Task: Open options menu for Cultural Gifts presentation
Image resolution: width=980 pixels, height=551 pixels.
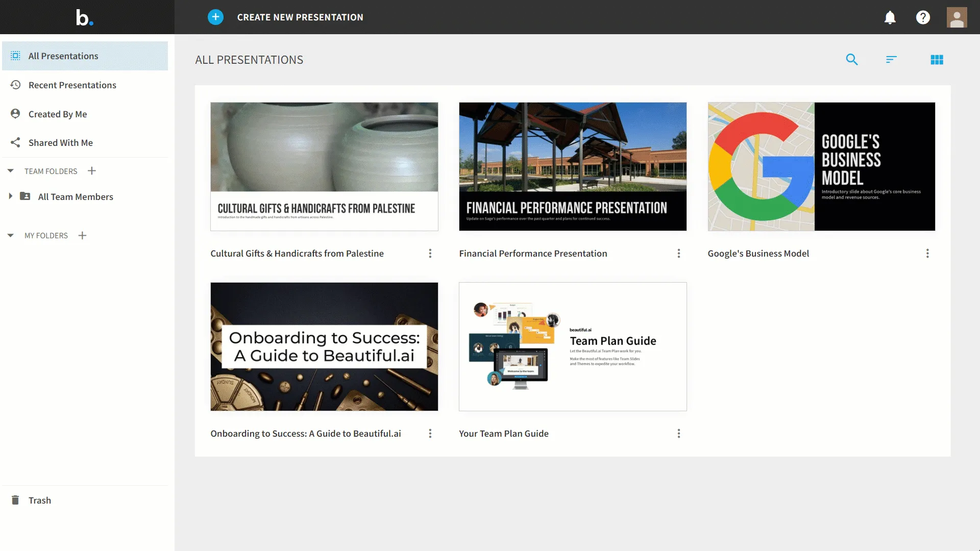Action: coord(430,254)
